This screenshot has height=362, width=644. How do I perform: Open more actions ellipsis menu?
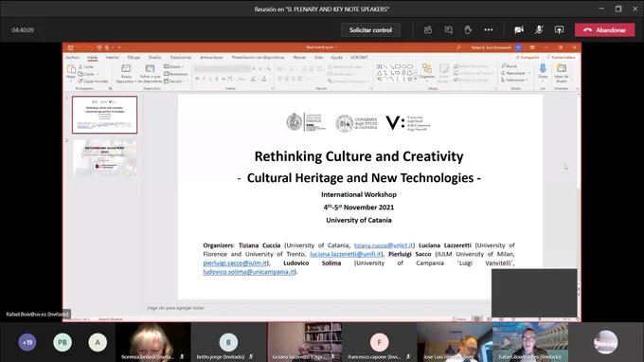(x=489, y=30)
